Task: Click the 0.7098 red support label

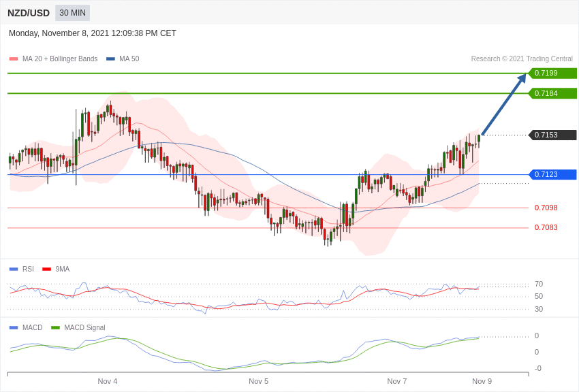Action: click(x=546, y=208)
